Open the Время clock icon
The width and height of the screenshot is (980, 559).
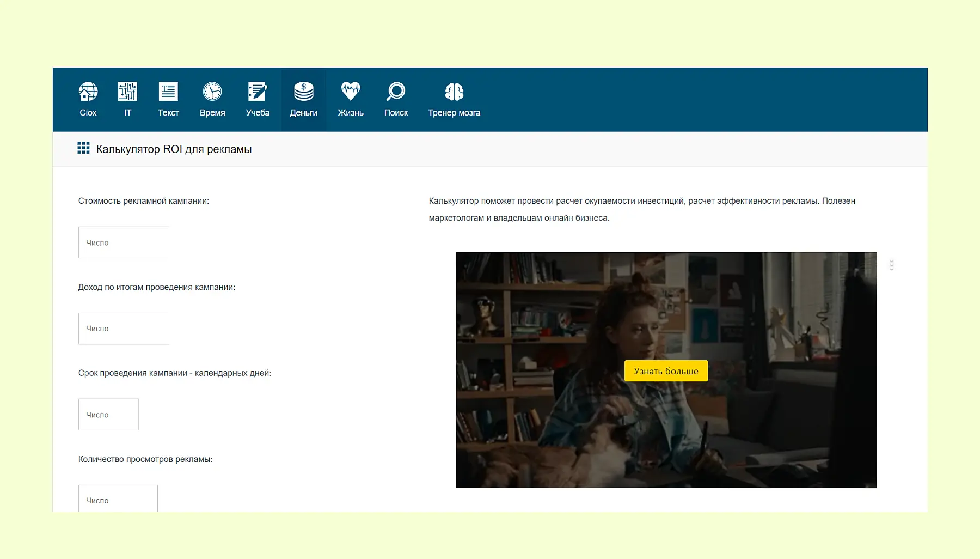212,92
